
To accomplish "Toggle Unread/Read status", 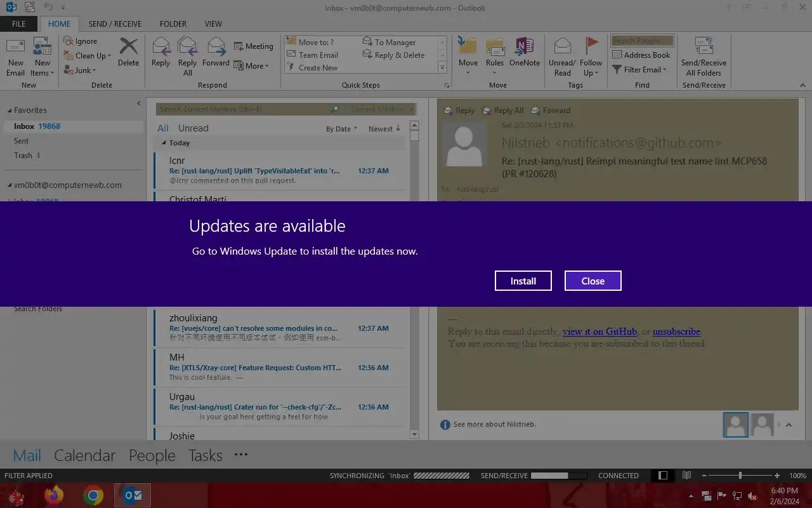I will [562, 57].
